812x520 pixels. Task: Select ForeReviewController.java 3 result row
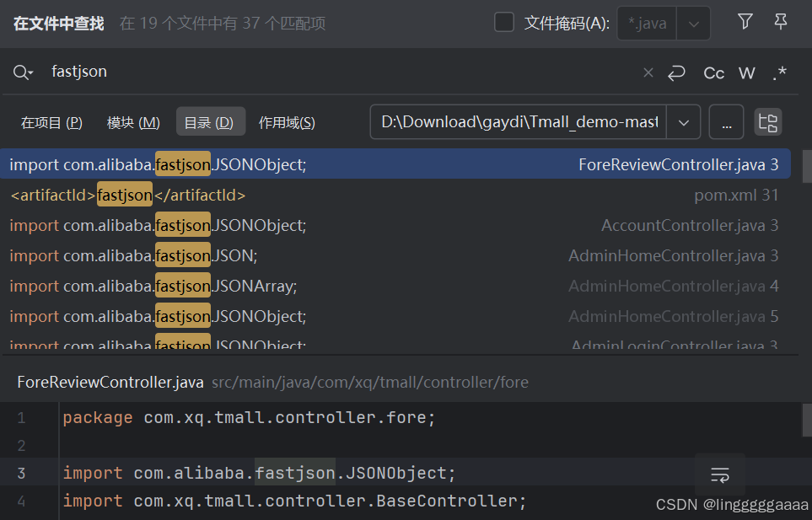click(395, 164)
